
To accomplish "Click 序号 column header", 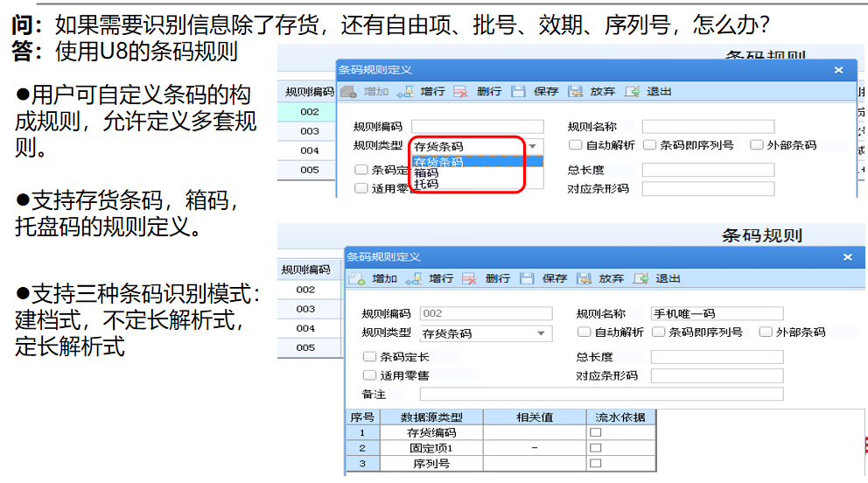I will [x=362, y=417].
